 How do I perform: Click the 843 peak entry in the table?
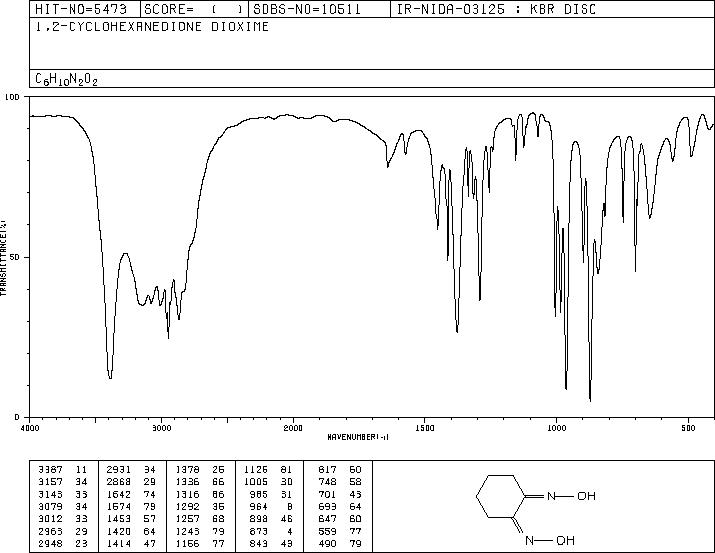click(271, 543)
